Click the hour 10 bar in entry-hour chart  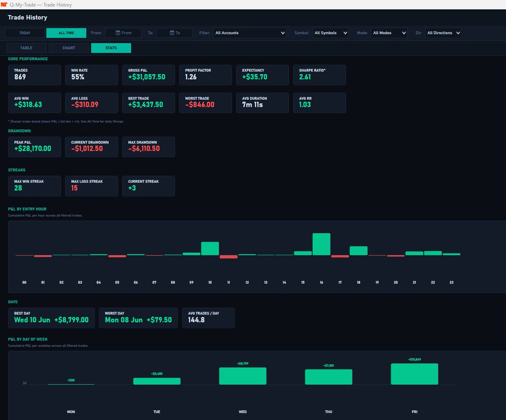pos(210,248)
